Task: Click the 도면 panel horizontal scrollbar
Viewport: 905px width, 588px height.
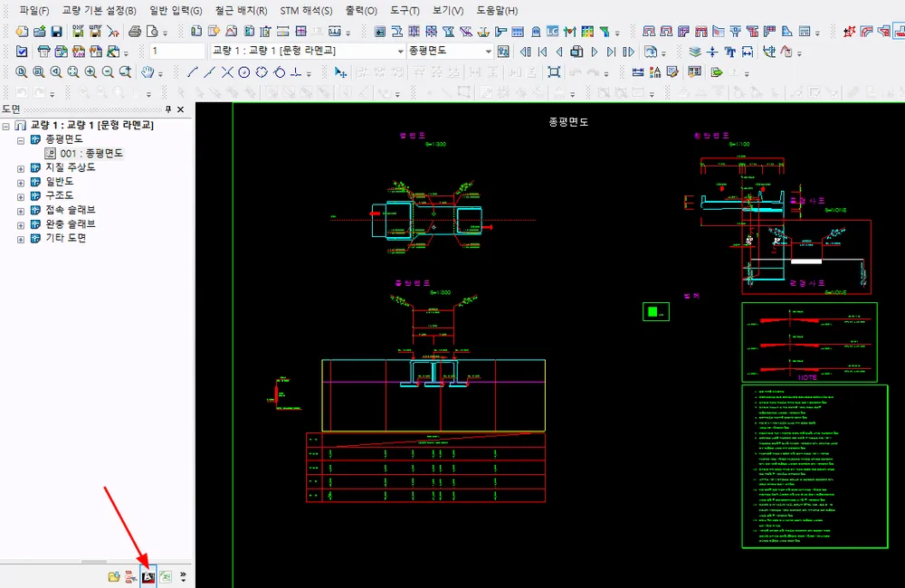Action: [94, 562]
